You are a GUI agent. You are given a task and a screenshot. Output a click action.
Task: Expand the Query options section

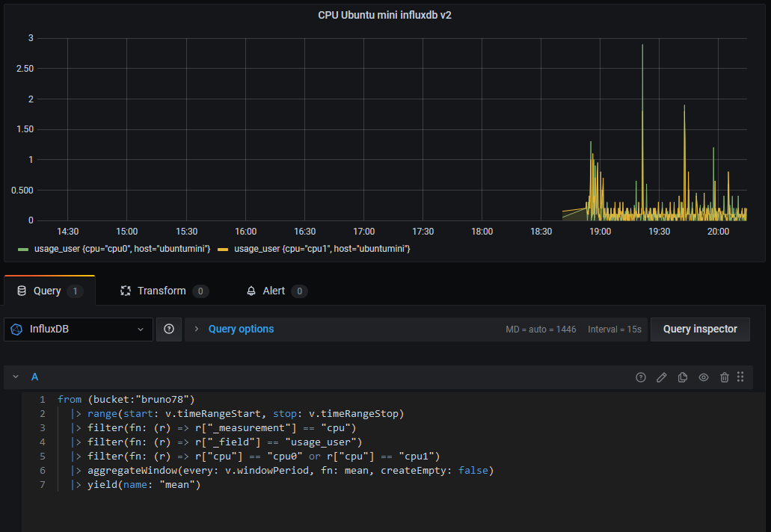[240, 329]
